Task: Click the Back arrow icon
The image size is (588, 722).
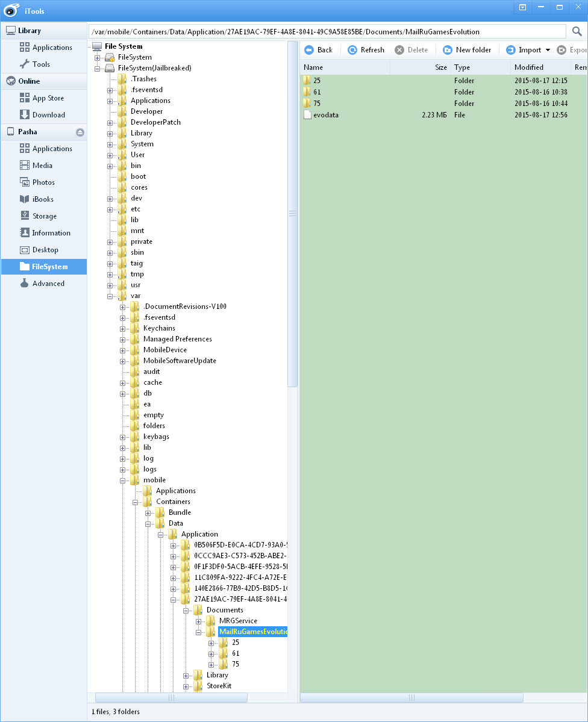Action: click(308, 50)
